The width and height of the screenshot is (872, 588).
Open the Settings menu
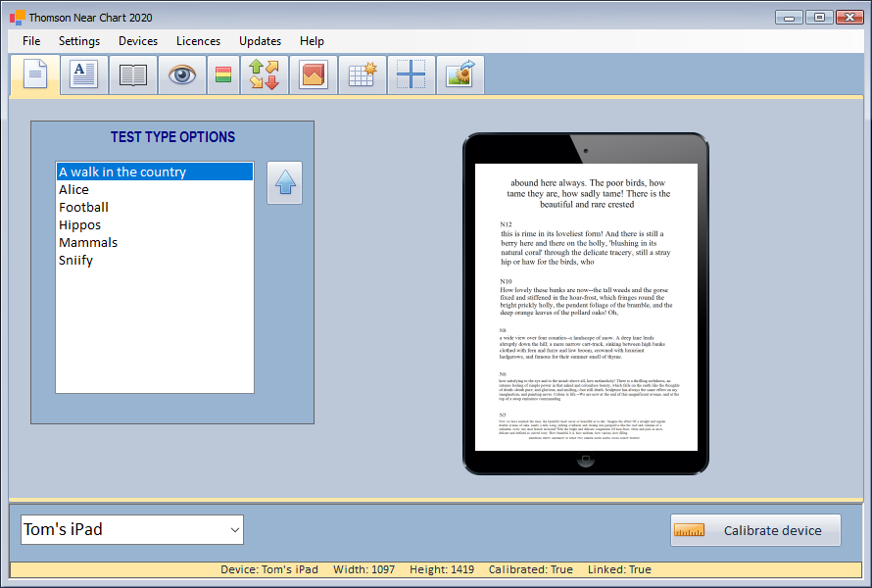coord(79,41)
